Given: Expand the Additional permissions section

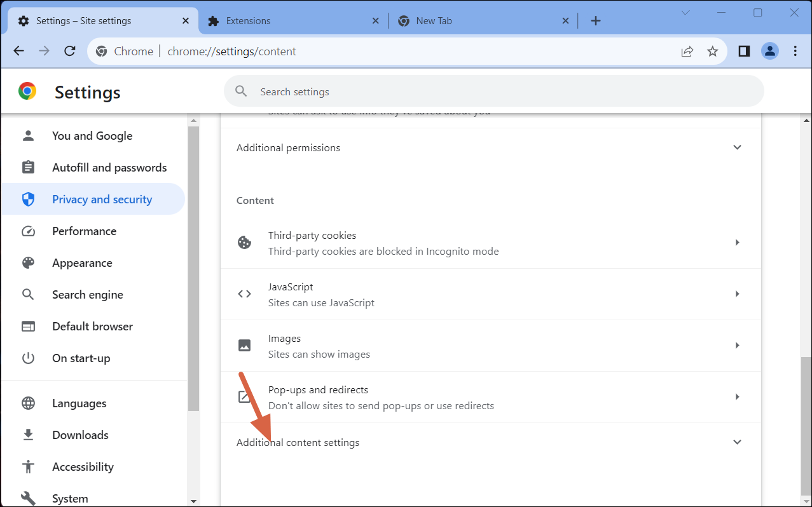Looking at the screenshot, I should click(737, 147).
